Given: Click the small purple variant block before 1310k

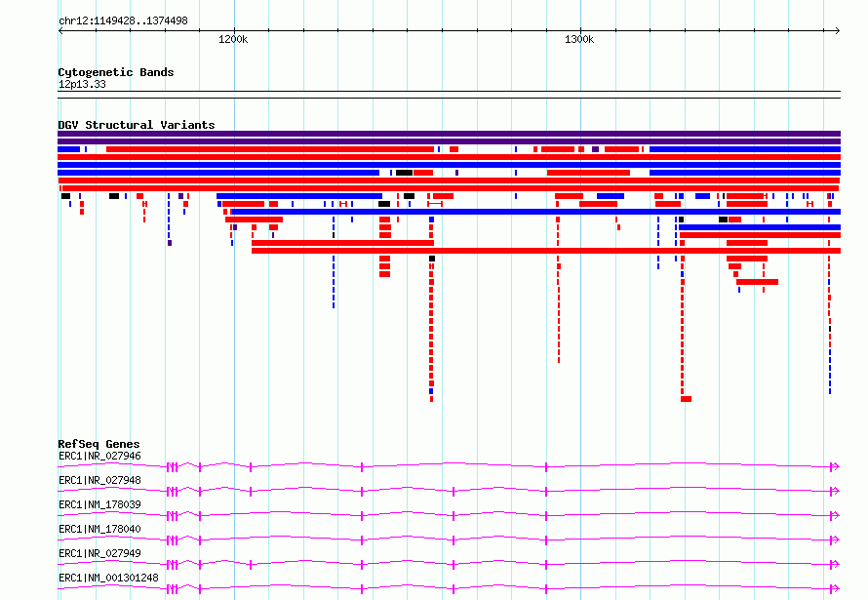Looking at the screenshot, I should click(x=595, y=149).
